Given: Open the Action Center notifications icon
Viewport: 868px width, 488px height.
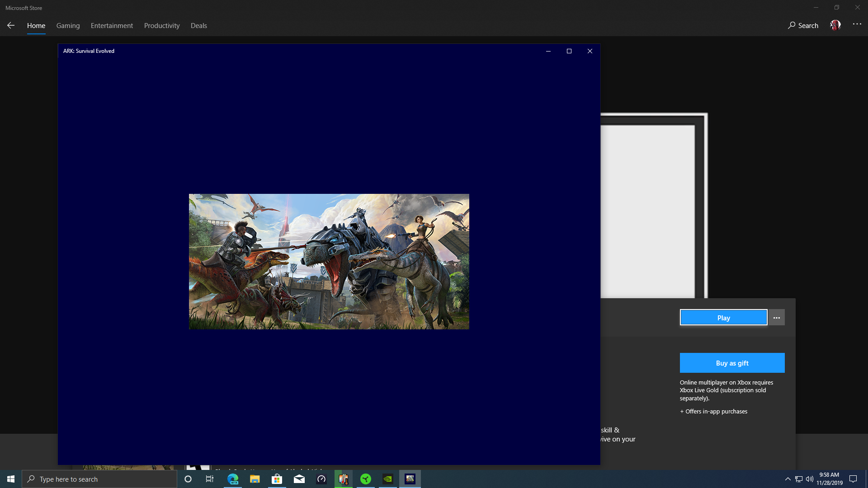Looking at the screenshot, I should coord(853,479).
